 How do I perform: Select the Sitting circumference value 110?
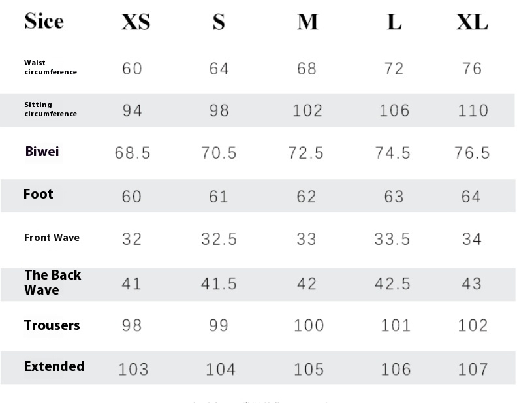(473, 110)
